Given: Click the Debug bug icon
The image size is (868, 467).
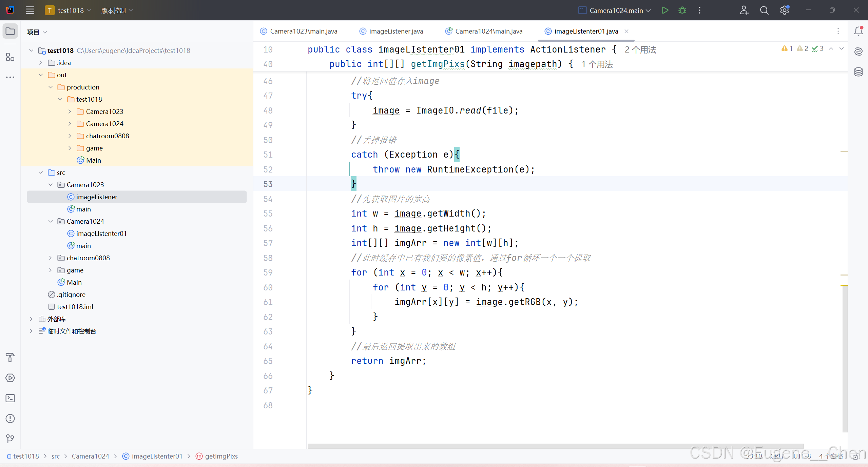Looking at the screenshot, I should coord(682,10).
